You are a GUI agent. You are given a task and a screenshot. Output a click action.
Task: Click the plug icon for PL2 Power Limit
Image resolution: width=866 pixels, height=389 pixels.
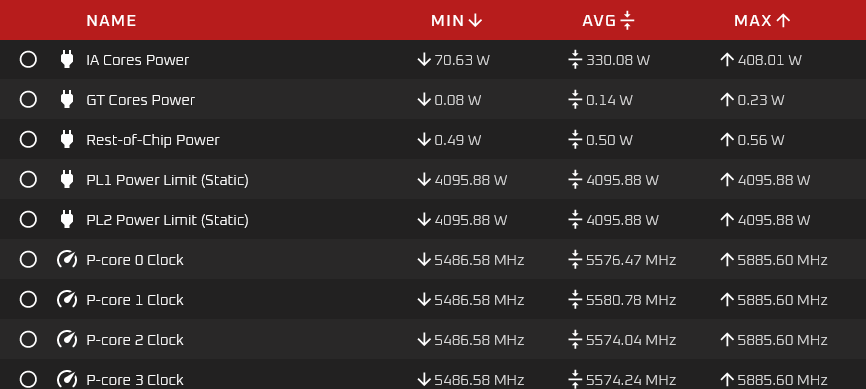67,219
